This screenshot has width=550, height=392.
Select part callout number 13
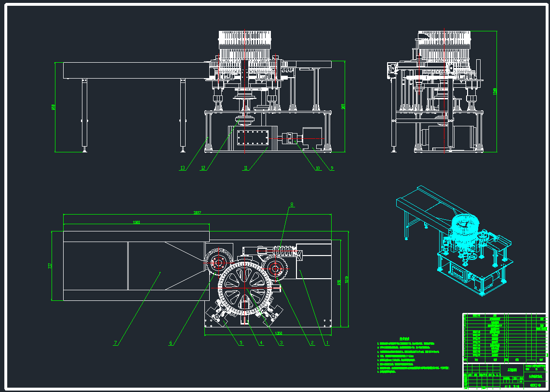pos(183,168)
